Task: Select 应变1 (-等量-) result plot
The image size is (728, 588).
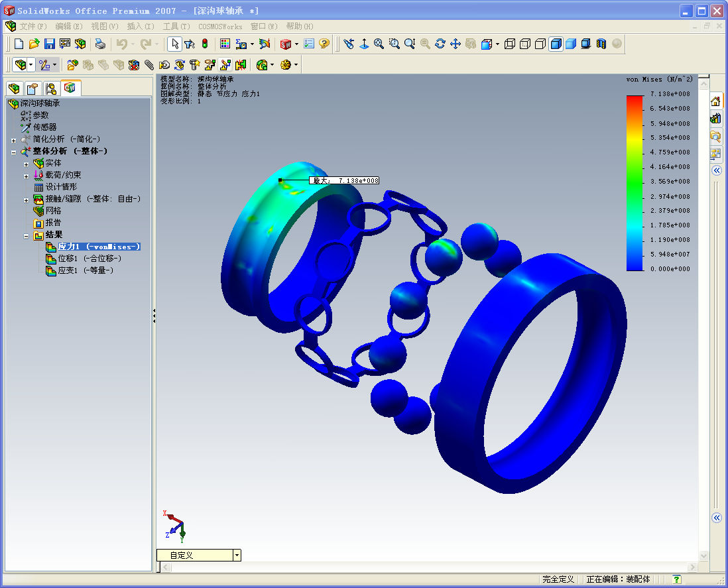Action: [x=86, y=270]
